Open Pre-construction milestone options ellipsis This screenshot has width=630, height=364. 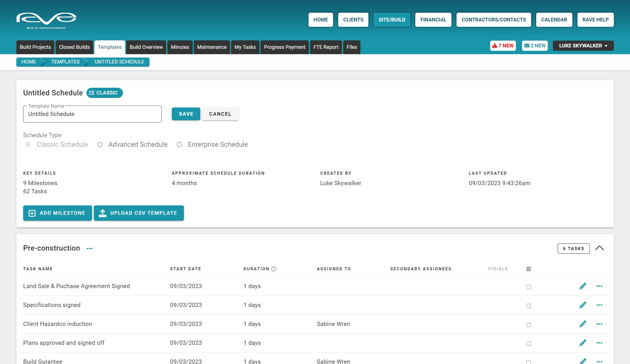[x=90, y=249]
